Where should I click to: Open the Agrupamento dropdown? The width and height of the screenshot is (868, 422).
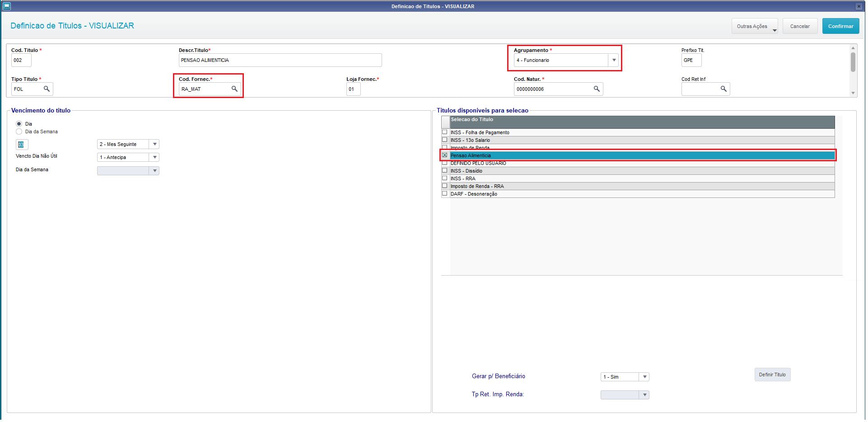(614, 60)
